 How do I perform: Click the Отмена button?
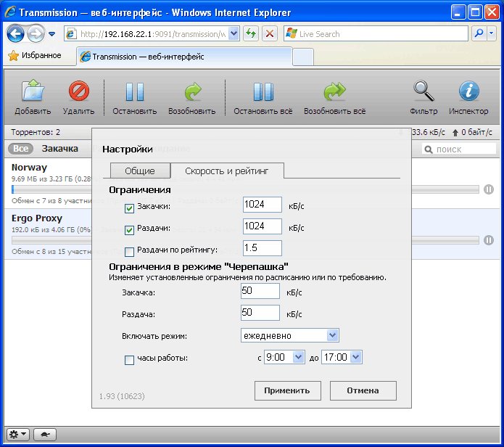coord(363,390)
